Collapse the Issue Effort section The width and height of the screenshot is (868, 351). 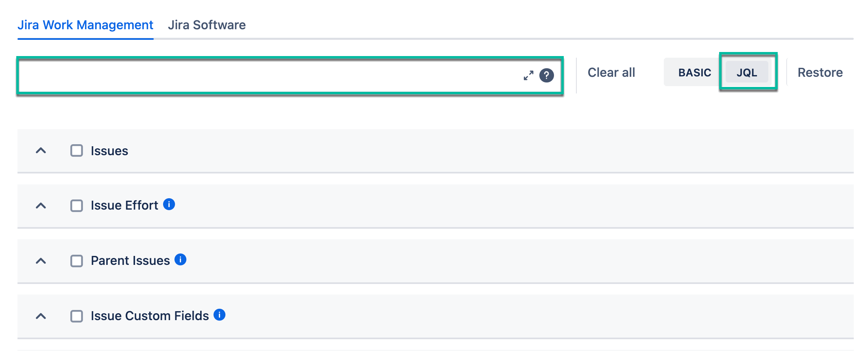pyautogui.click(x=40, y=206)
